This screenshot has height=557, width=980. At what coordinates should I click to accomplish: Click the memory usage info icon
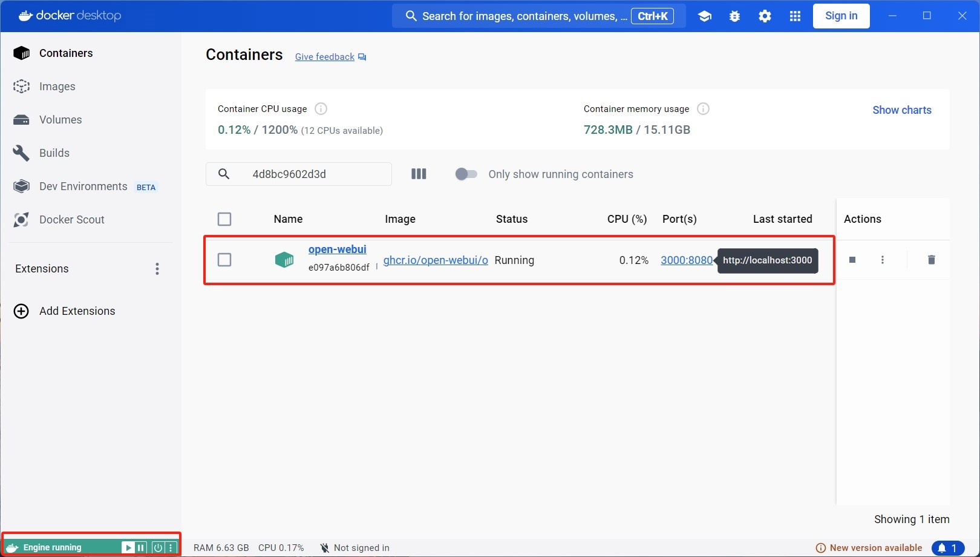pyautogui.click(x=703, y=109)
